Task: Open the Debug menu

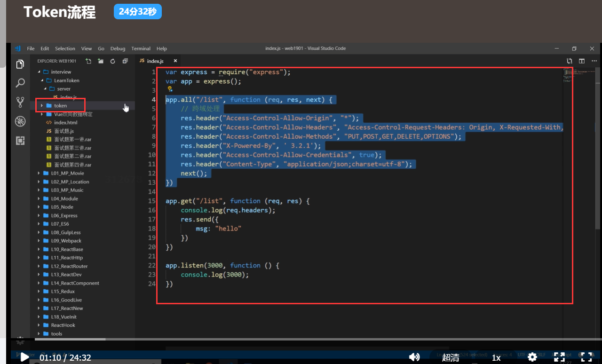Action: 118,48
